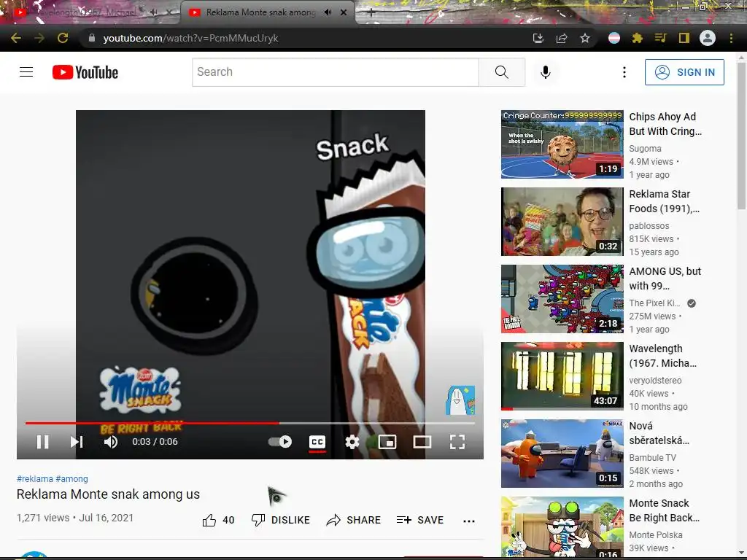The height and width of the screenshot is (560, 747).
Task: Enter full screen mode
Action: click(x=457, y=442)
